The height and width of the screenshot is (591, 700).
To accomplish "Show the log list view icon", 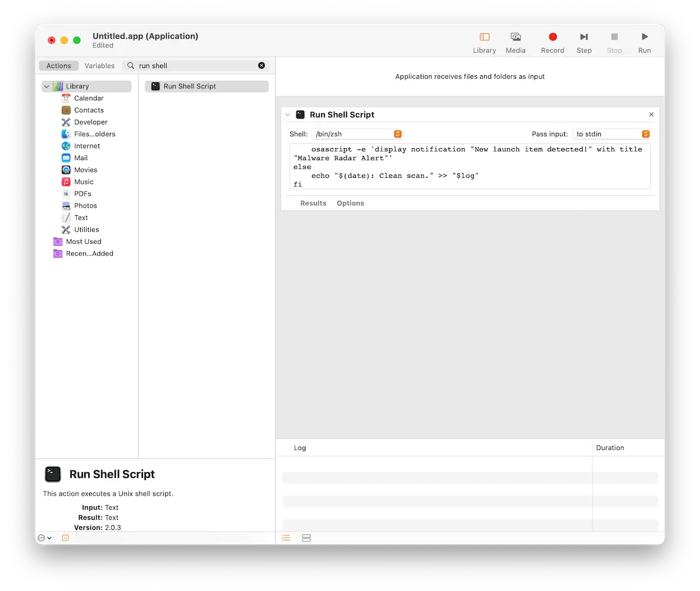I will pyautogui.click(x=286, y=538).
